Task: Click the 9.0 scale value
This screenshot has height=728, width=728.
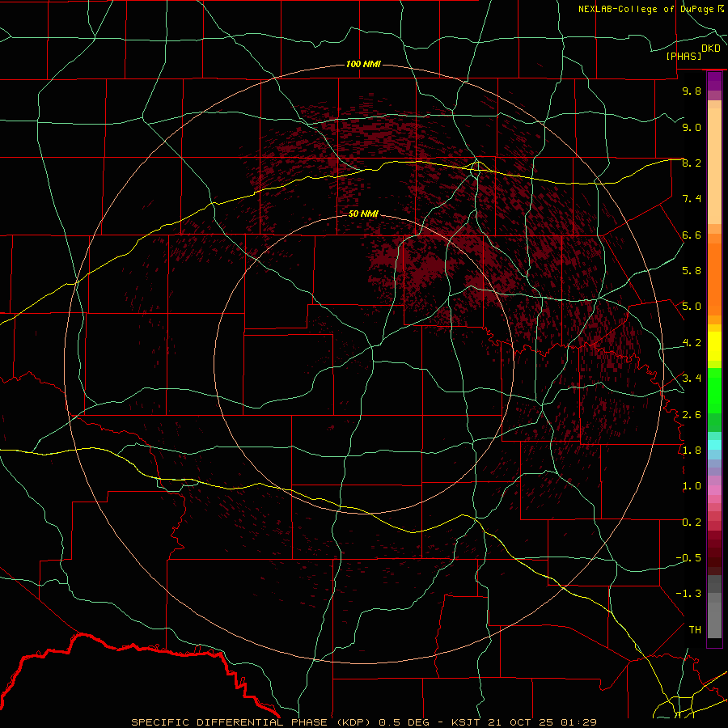Action: pyautogui.click(x=692, y=127)
